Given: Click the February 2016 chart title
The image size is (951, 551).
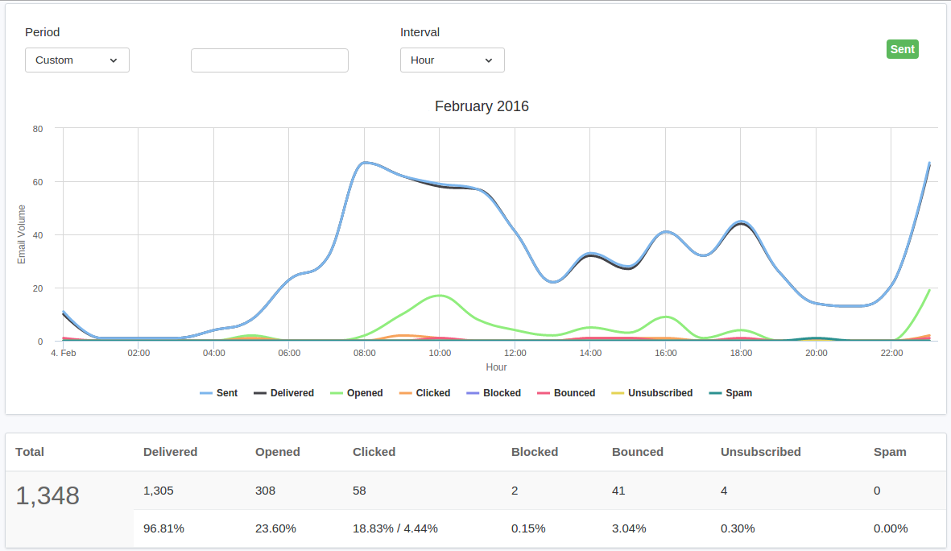Looking at the screenshot, I should pos(482,106).
